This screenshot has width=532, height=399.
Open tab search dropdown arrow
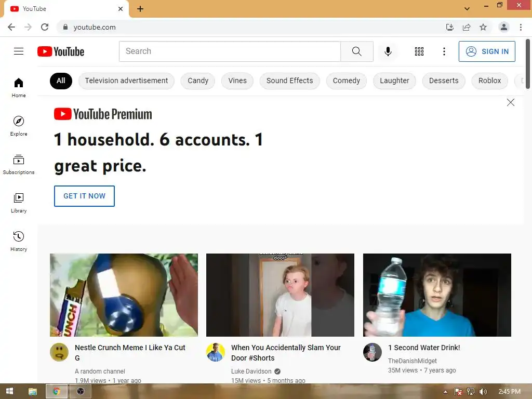467,9
